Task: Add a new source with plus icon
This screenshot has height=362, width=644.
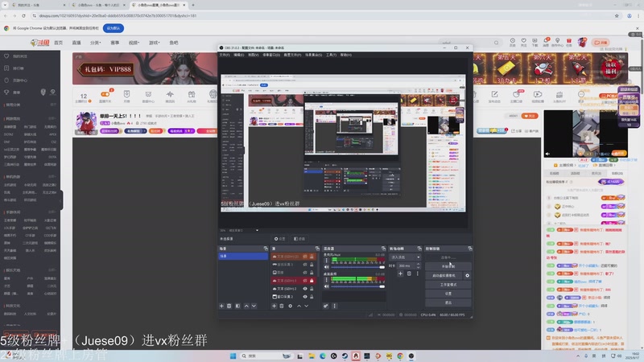Action: click(x=274, y=306)
